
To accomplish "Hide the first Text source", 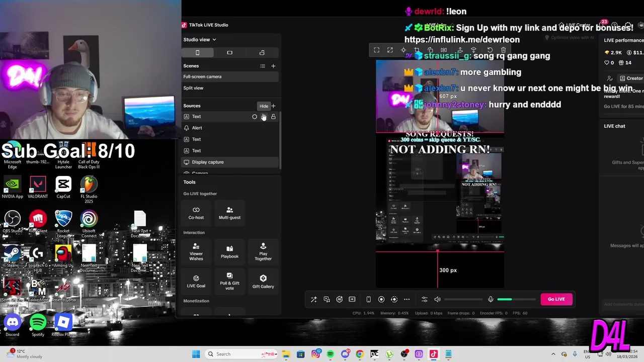I will (x=264, y=117).
